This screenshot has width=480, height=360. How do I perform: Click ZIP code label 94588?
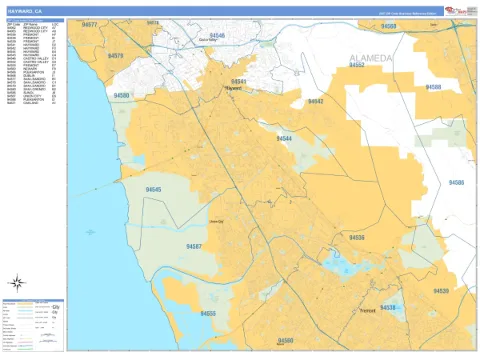coord(433,87)
